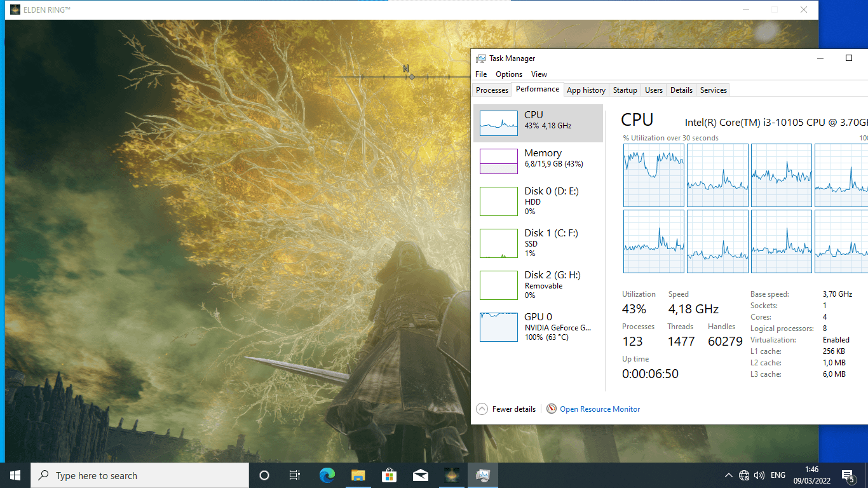Screen dimensions: 868x488
Task: Open the File menu in Task Manager
Action: click(x=481, y=74)
